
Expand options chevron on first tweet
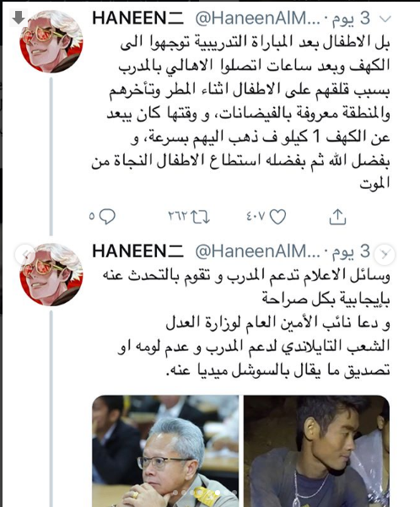tap(385, 19)
